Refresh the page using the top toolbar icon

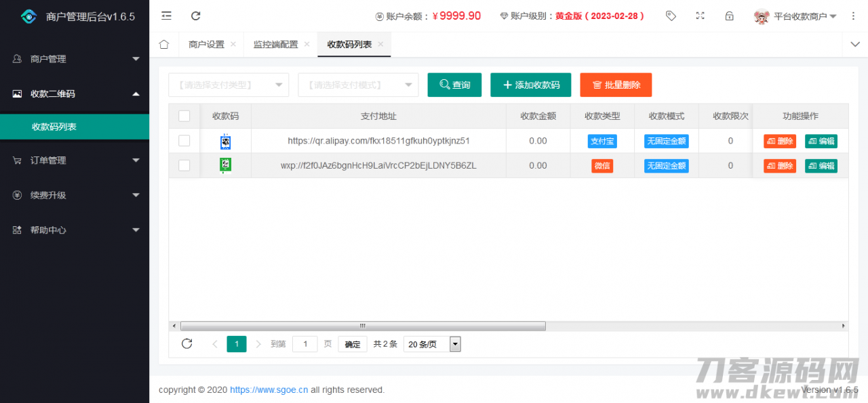coord(196,15)
